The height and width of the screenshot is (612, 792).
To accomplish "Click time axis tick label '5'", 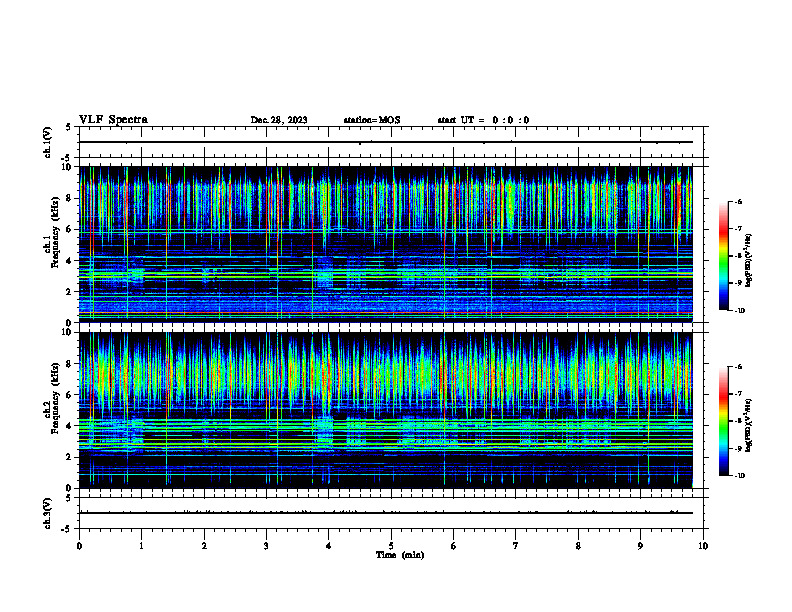I will tap(391, 546).
